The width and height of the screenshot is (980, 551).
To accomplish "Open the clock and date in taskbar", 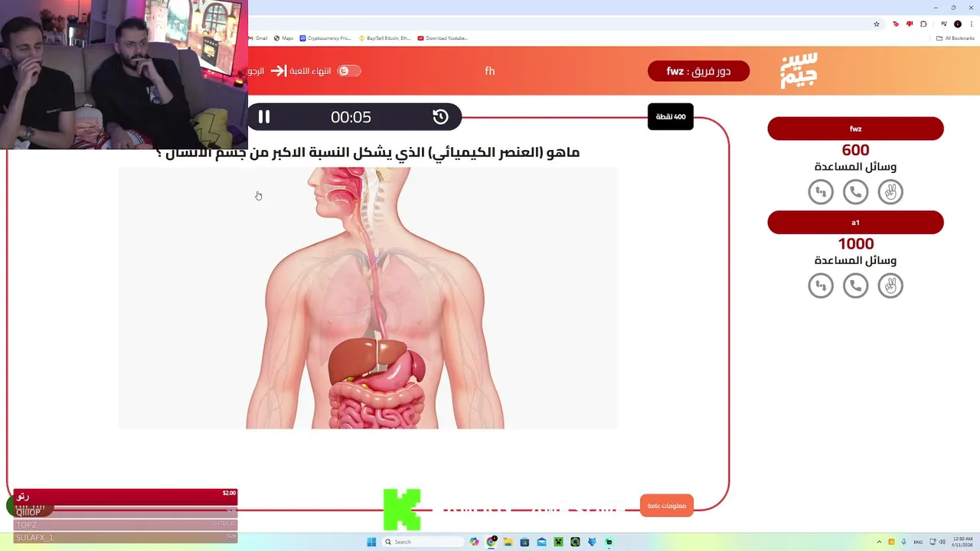I will coord(962,542).
